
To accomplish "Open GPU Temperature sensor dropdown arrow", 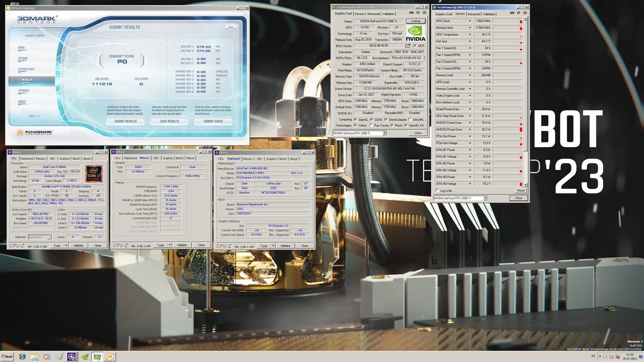I will [x=469, y=34].
